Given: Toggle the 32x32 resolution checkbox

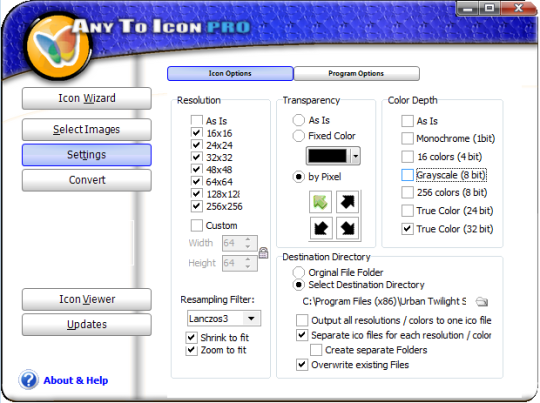Looking at the screenshot, I should tap(196, 157).
